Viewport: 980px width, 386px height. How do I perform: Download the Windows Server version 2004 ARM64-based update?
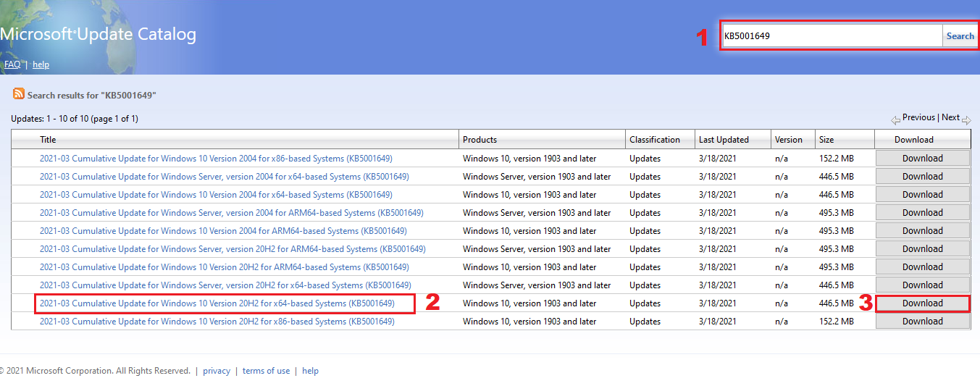click(x=923, y=213)
